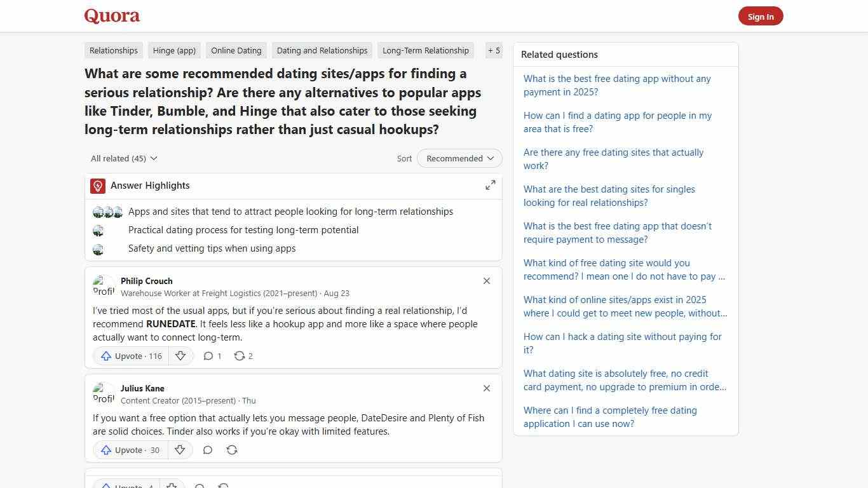Switch to the Hinge (app) topic
868x488 pixels.
tap(174, 50)
